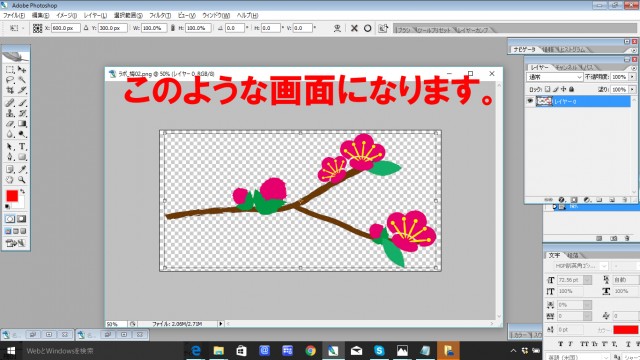Commit the transform with the circle icon

[367, 28]
